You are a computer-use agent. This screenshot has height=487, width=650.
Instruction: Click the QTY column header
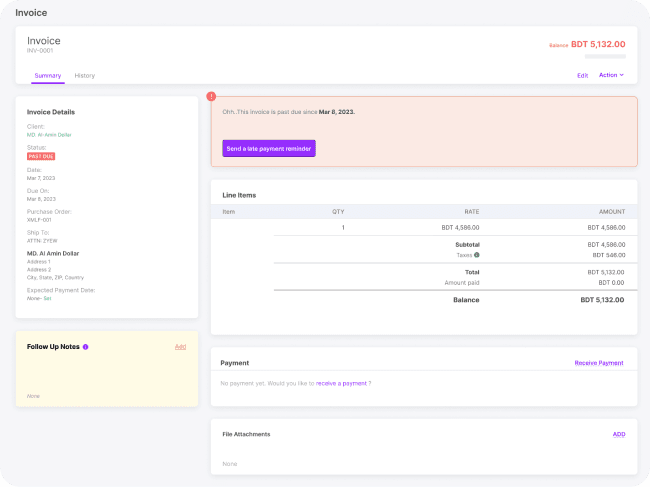coord(338,212)
